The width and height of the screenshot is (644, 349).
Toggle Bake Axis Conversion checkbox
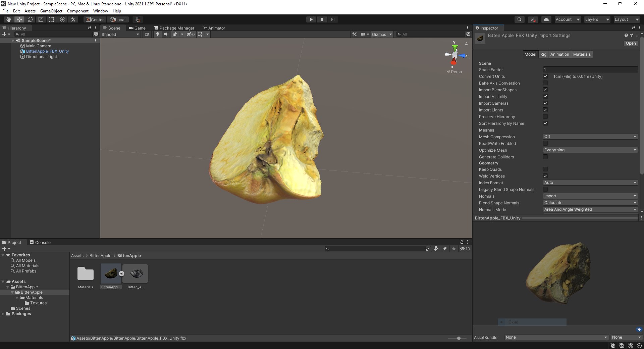tap(545, 83)
